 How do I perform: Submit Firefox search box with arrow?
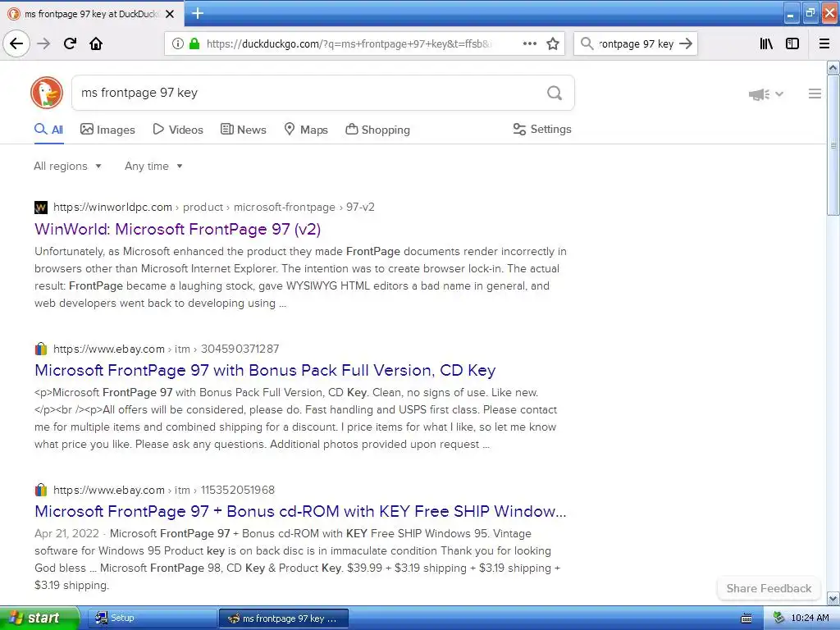pos(686,43)
